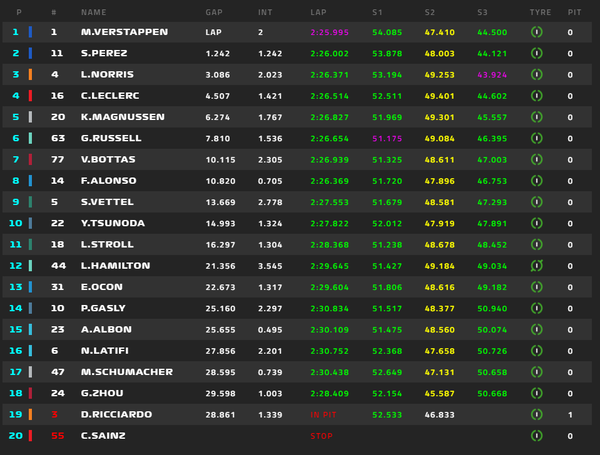The width and height of the screenshot is (600, 455).
Task: Click the IN PIT status for Ricciardo
Action: click(323, 415)
